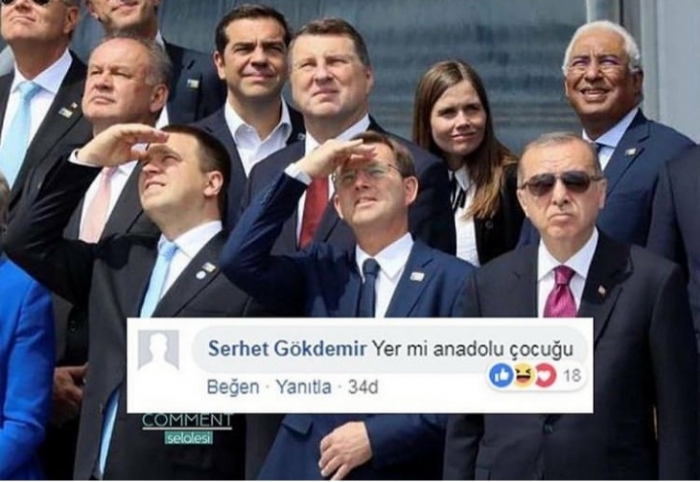The image size is (700, 482).
Task: Click the COMMENT watermark logo text
Action: [188, 420]
